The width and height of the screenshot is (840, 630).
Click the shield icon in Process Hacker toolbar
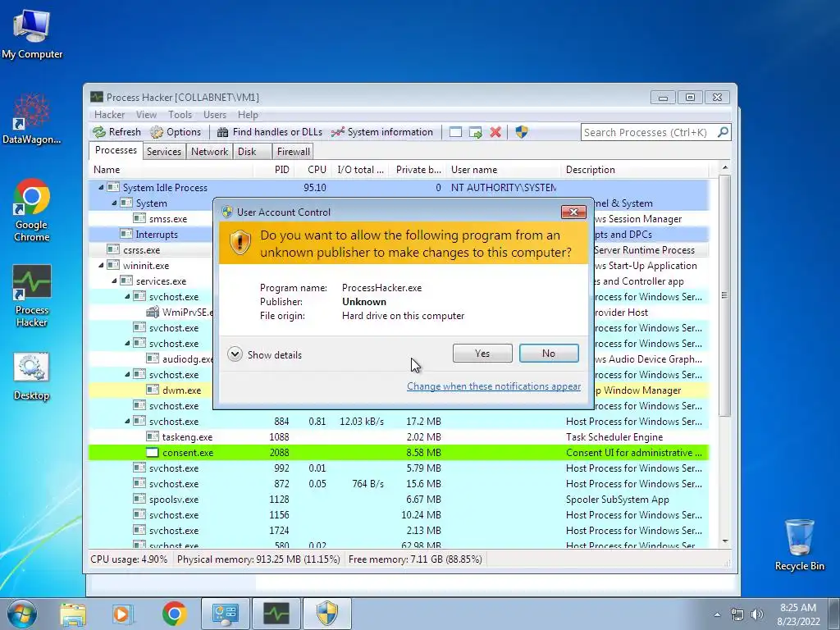coord(521,132)
